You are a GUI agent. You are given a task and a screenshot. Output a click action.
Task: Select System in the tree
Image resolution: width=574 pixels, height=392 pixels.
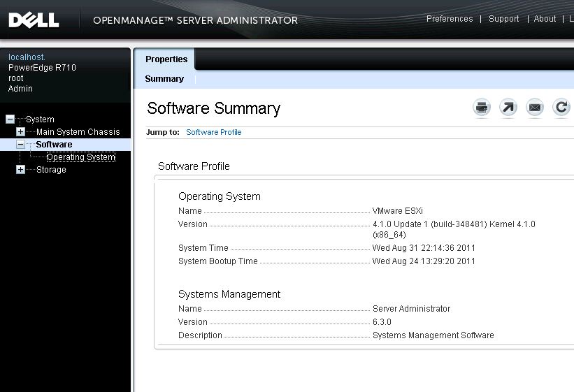(40, 119)
